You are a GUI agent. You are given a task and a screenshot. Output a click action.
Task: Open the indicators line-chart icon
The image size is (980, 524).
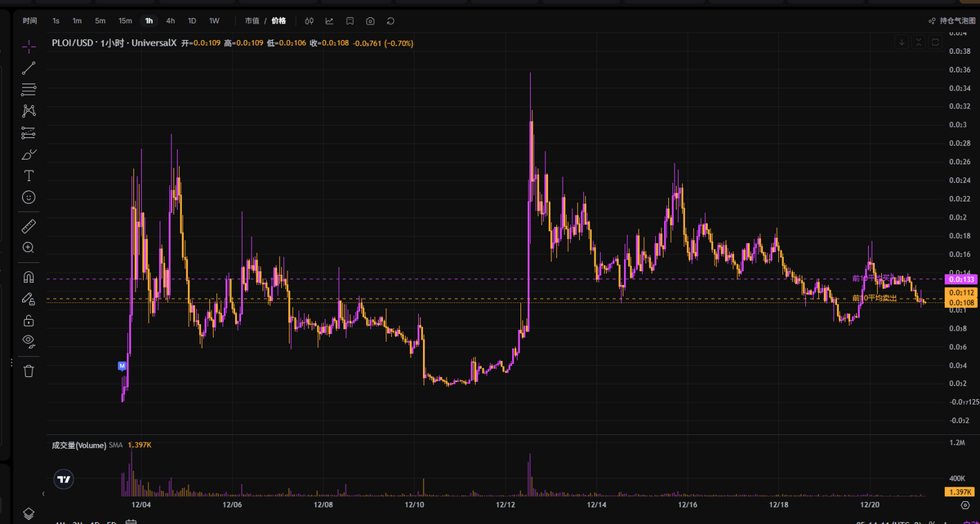[329, 20]
